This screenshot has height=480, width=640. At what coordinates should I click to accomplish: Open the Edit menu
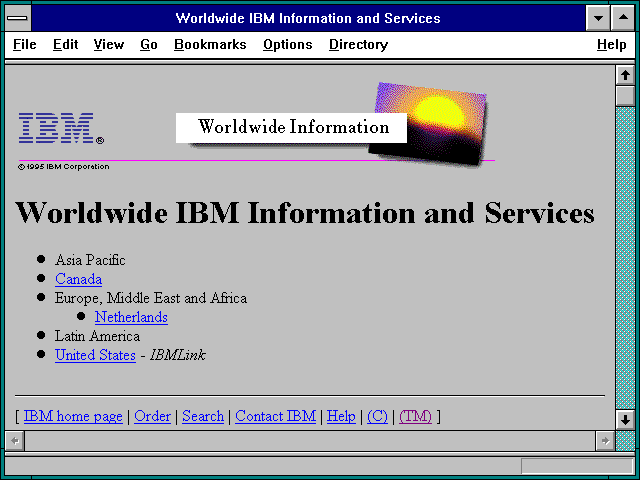tap(65, 44)
